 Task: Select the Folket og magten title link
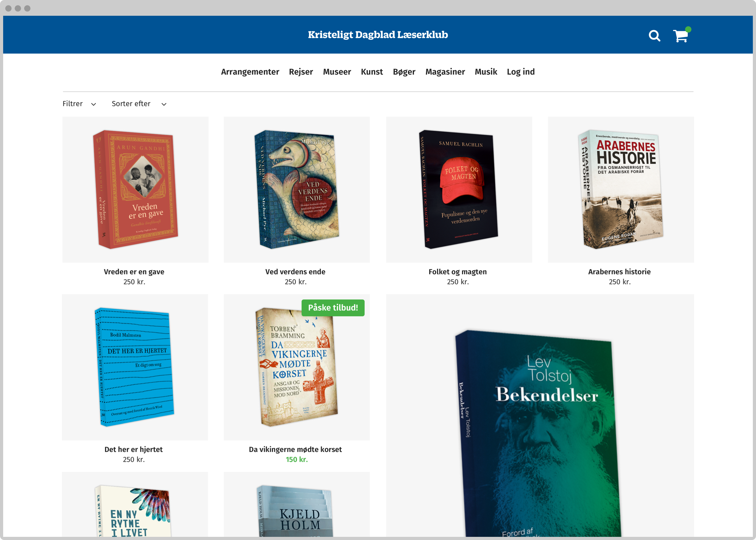coord(457,272)
